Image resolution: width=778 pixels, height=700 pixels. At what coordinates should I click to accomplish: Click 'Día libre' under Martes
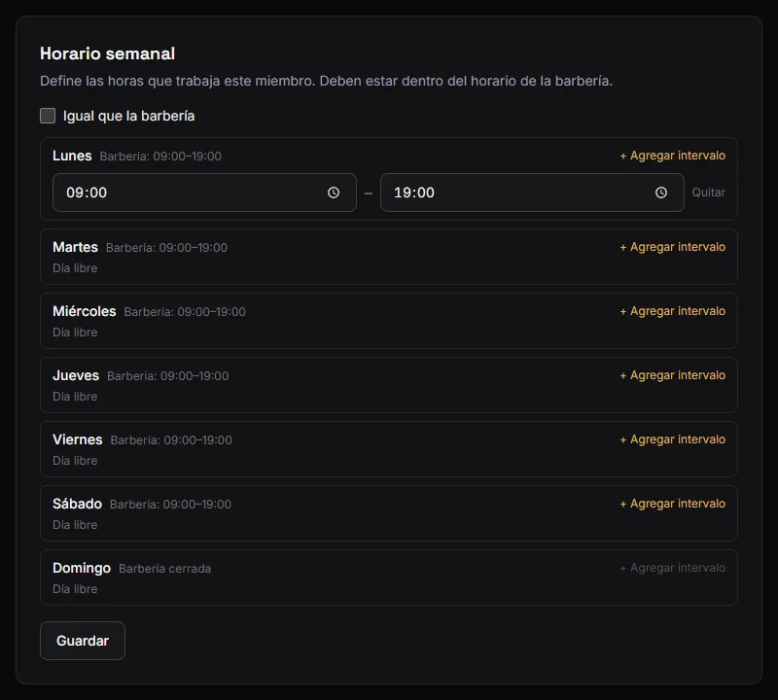(75, 268)
